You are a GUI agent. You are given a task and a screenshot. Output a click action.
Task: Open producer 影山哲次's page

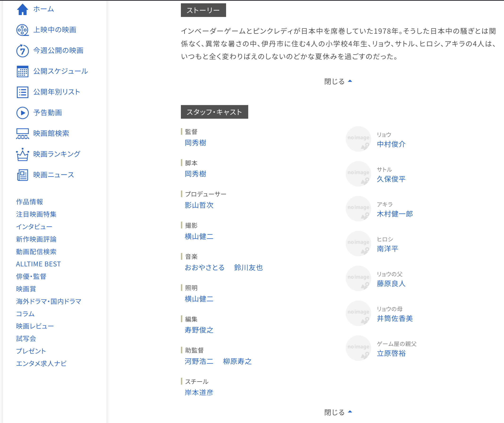tap(199, 205)
